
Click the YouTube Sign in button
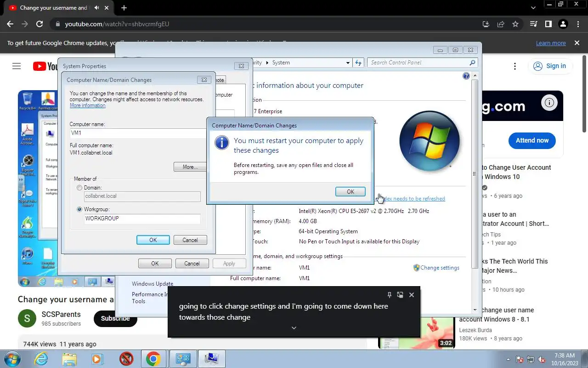point(550,66)
